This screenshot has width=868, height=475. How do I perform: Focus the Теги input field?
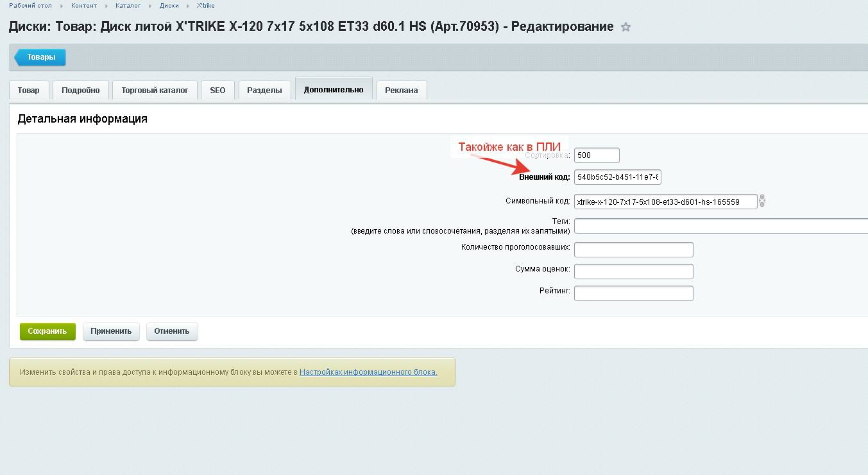(721, 226)
